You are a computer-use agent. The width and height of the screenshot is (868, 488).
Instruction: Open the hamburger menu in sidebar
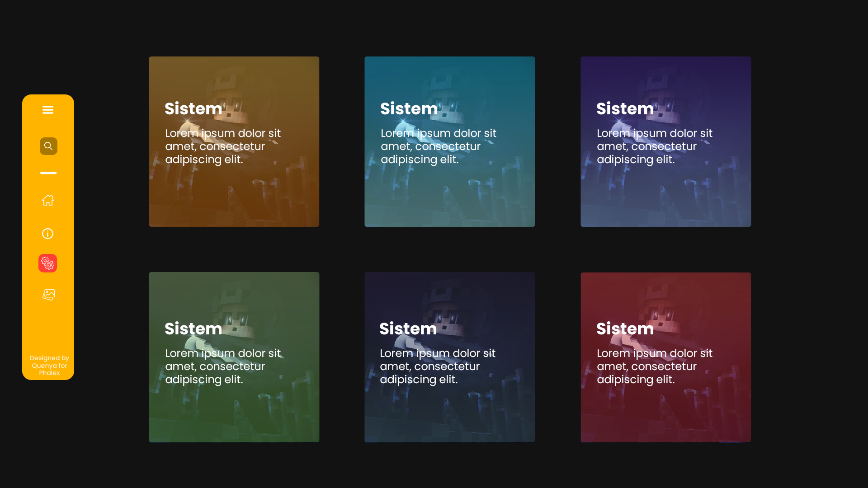(x=48, y=110)
